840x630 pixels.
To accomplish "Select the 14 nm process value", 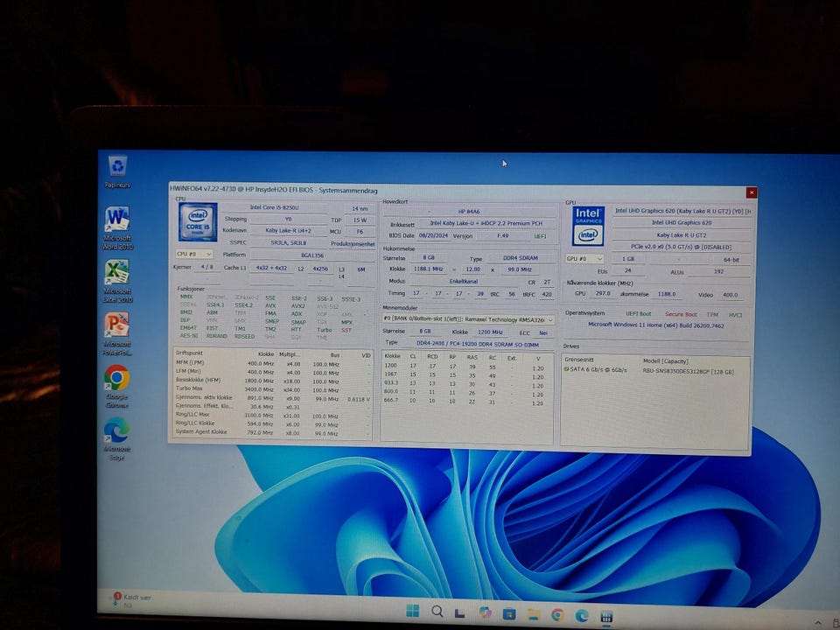I will coord(360,208).
